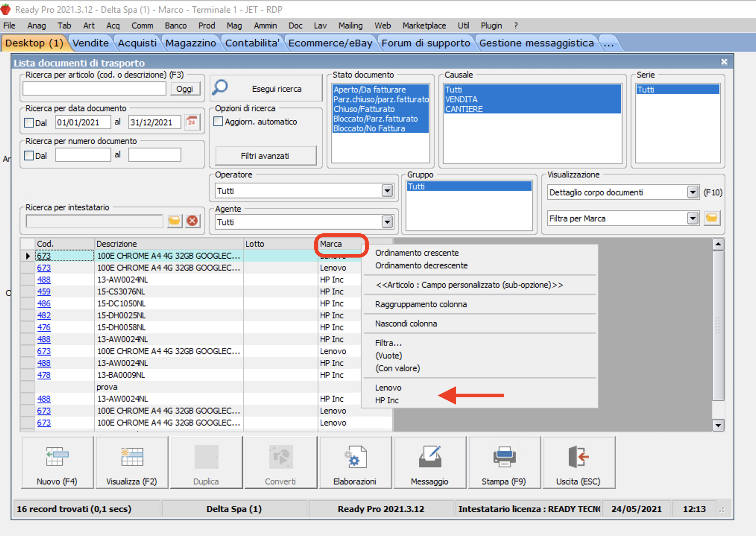This screenshot has width=756, height=536.
Task: Open Filtra per Marca dropdown
Action: tap(693, 218)
